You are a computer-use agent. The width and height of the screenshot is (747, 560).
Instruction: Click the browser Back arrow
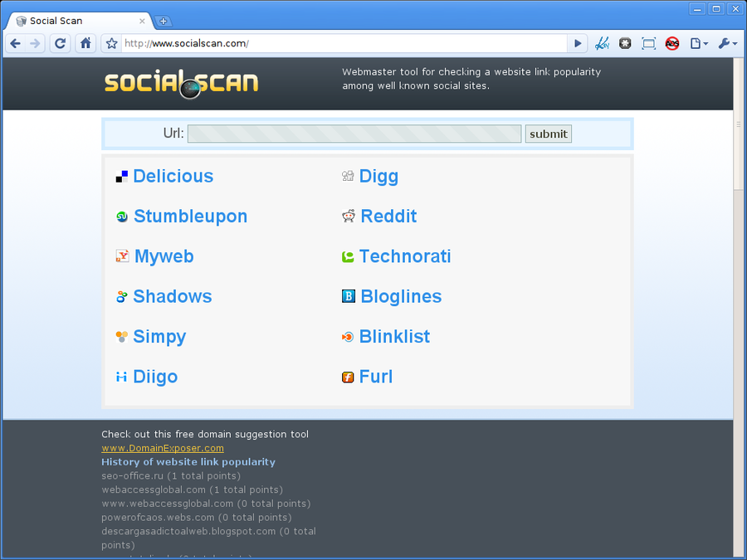click(15, 43)
